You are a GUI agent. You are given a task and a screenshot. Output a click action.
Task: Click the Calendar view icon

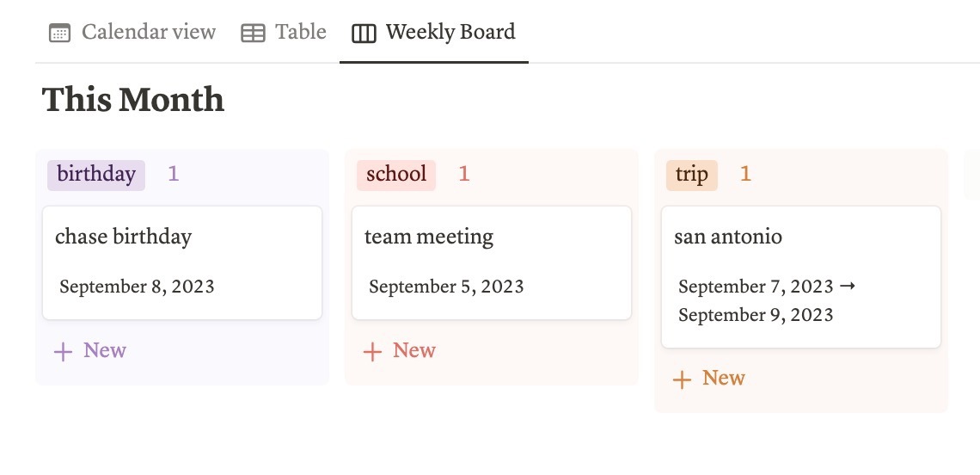pos(59,33)
